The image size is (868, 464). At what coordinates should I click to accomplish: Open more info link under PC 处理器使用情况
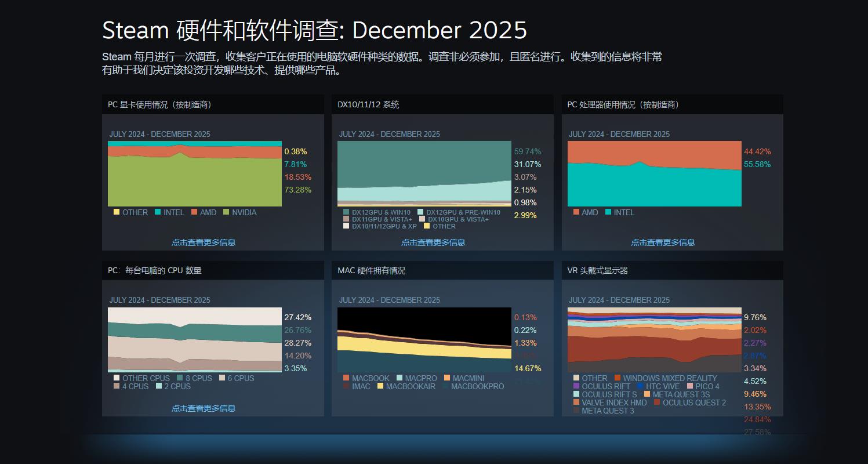(663, 242)
